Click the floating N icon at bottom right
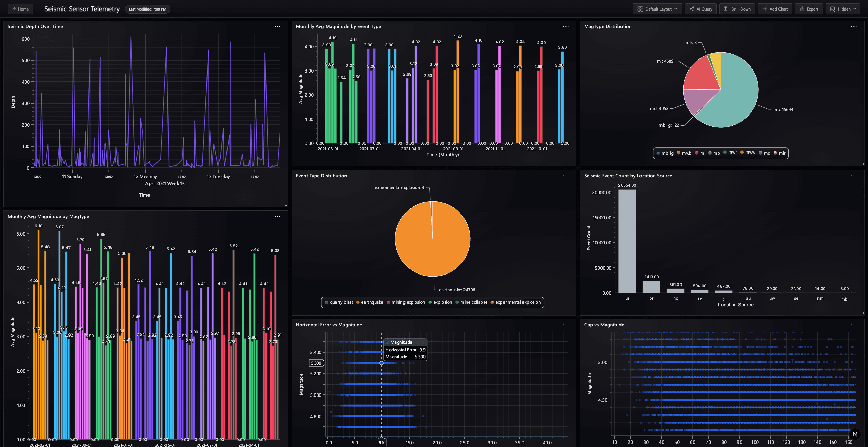 coord(855,434)
